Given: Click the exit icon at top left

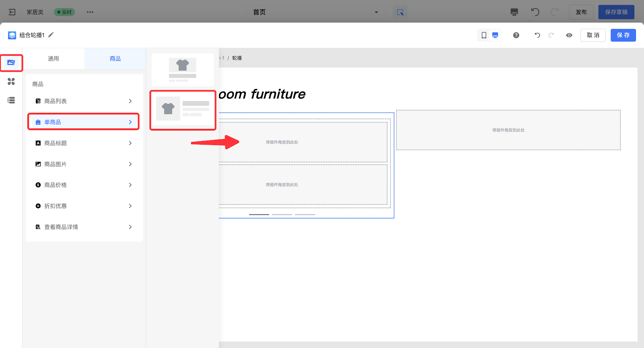Looking at the screenshot, I should point(12,12).
